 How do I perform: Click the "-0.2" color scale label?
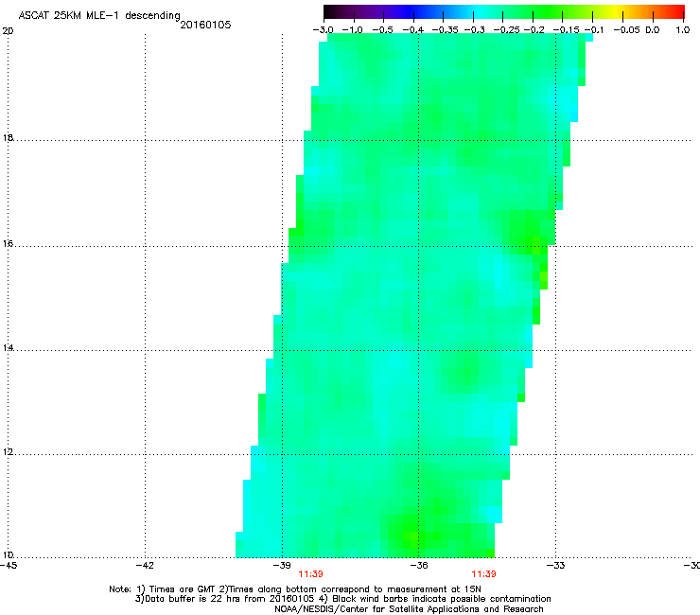534,30
